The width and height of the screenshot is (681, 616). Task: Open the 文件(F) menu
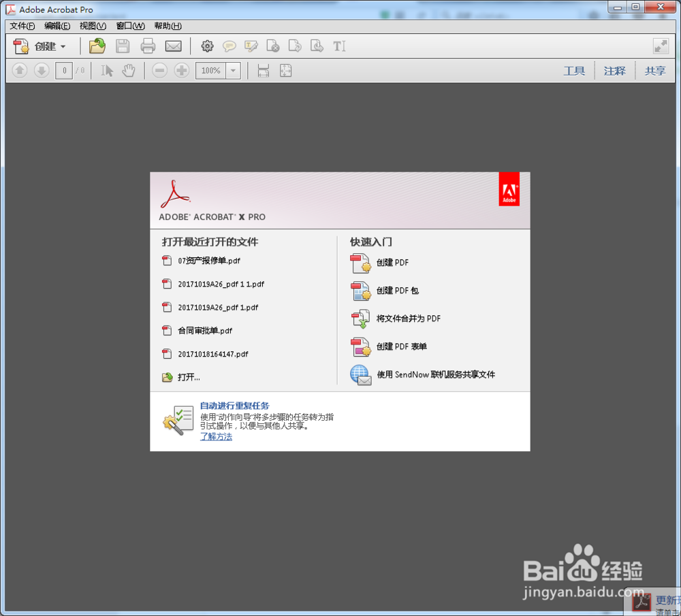pos(22,26)
